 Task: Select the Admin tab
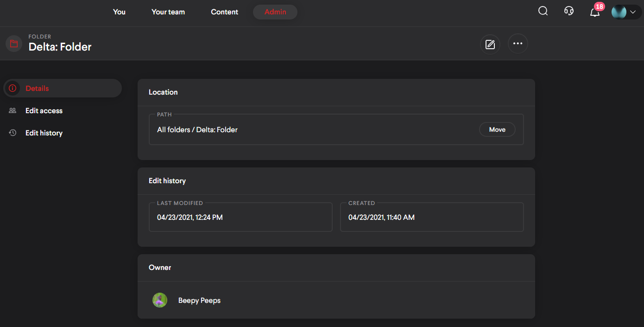pos(275,12)
